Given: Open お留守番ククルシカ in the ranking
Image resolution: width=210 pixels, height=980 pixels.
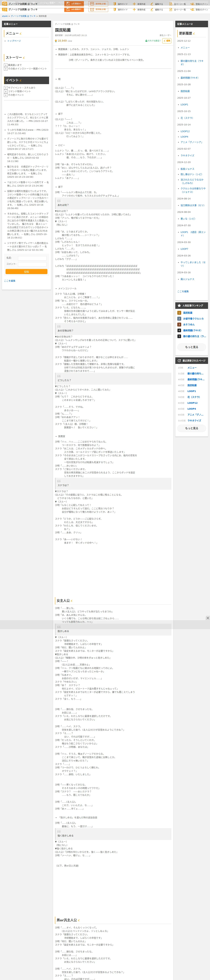Looking at the screenshot, I should pos(193,319).
